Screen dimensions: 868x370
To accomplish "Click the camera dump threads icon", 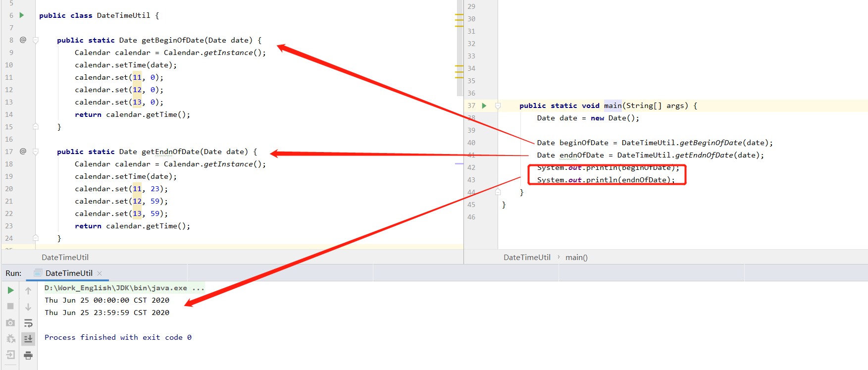I will click(10, 322).
